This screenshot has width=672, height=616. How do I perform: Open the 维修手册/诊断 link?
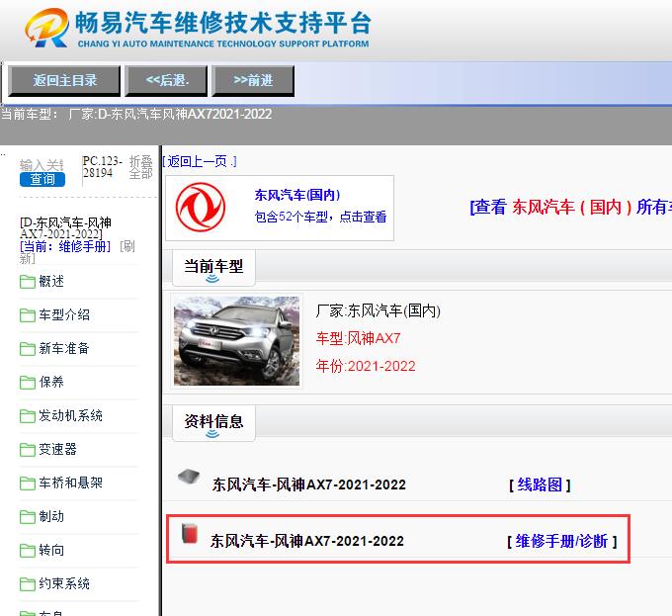tap(562, 542)
